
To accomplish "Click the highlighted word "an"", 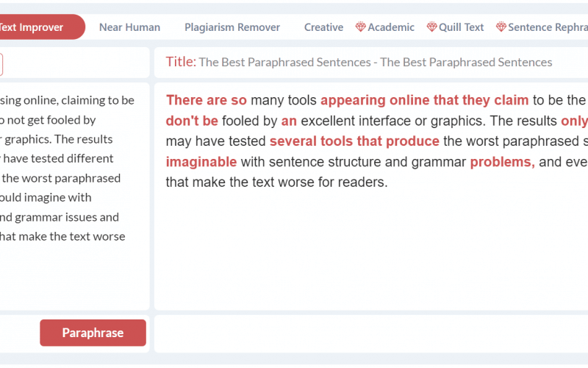I will click(x=289, y=121).
